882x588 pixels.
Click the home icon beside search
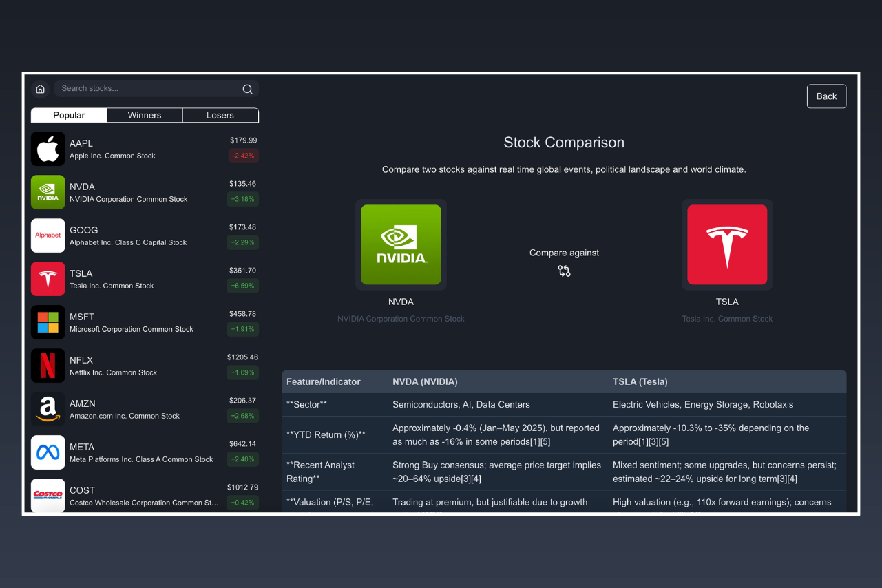(x=40, y=89)
